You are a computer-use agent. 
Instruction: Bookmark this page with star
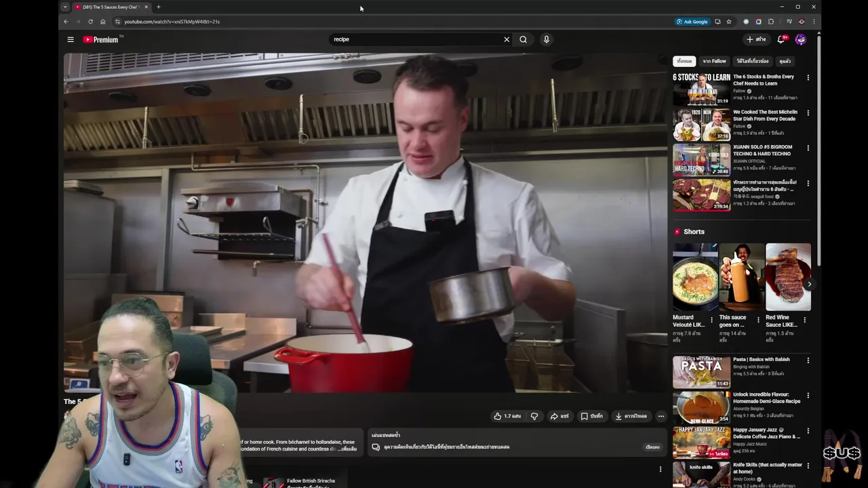click(729, 22)
